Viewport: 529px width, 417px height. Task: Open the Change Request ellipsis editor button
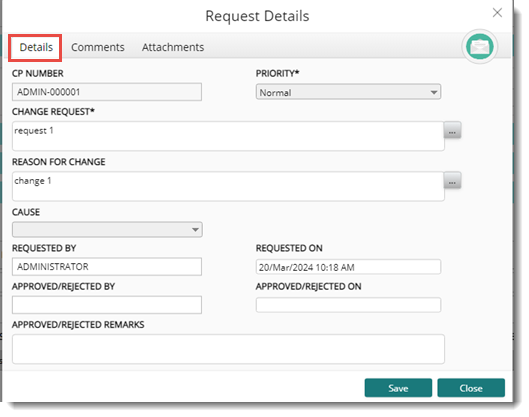[x=452, y=130]
